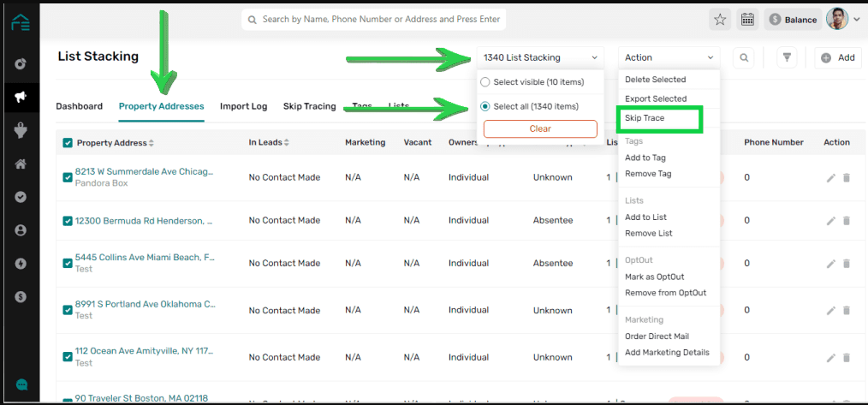Open the megaphone marketing icon in sidebar

(x=21, y=97)
